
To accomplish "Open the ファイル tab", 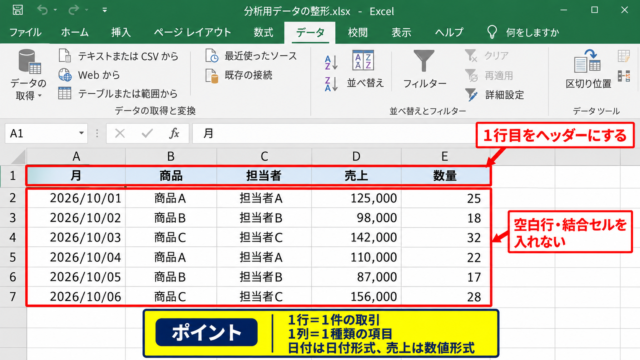I will click(25, 32).
